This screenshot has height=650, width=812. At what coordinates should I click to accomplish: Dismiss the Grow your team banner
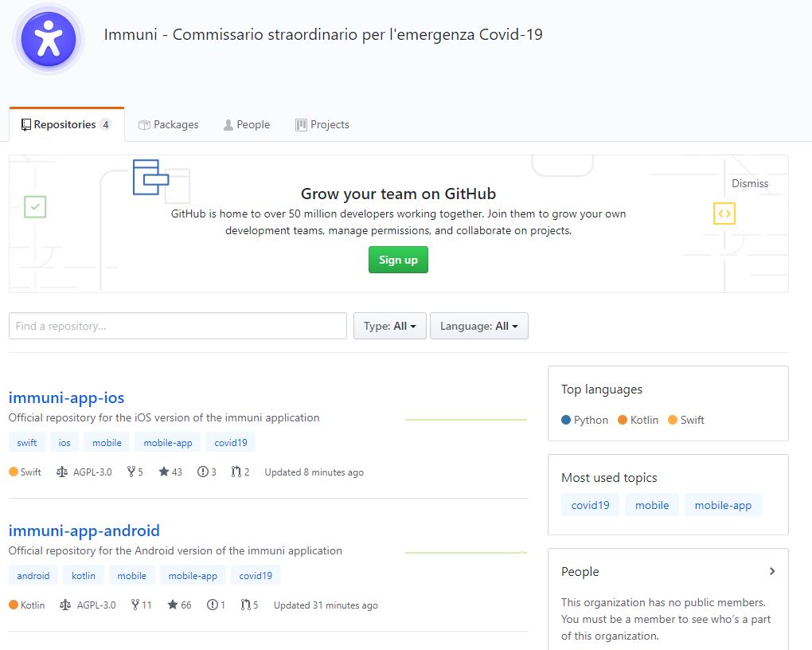tap(750, 183)
